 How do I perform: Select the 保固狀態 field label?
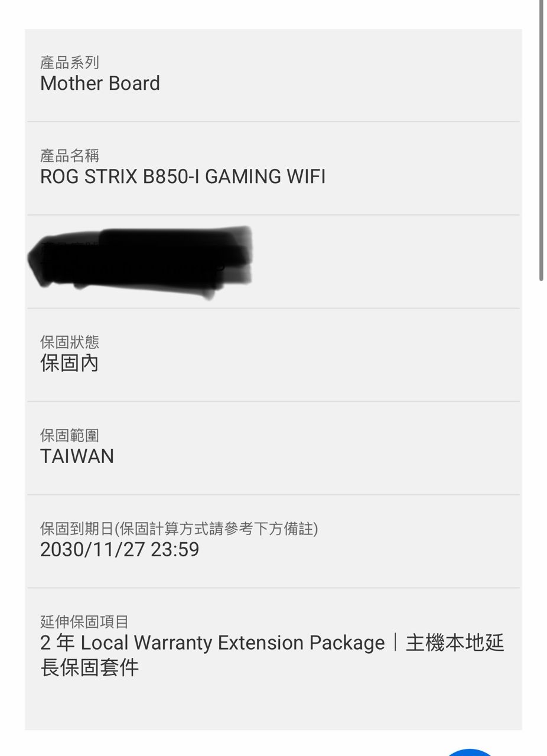click(x=70, y=342)
